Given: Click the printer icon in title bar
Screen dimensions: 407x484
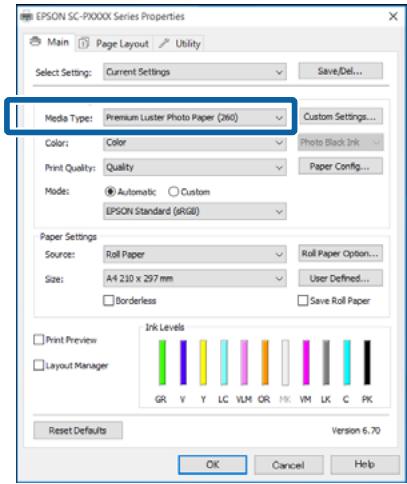Looking at the screenshot, I should (x=27, y=16).
